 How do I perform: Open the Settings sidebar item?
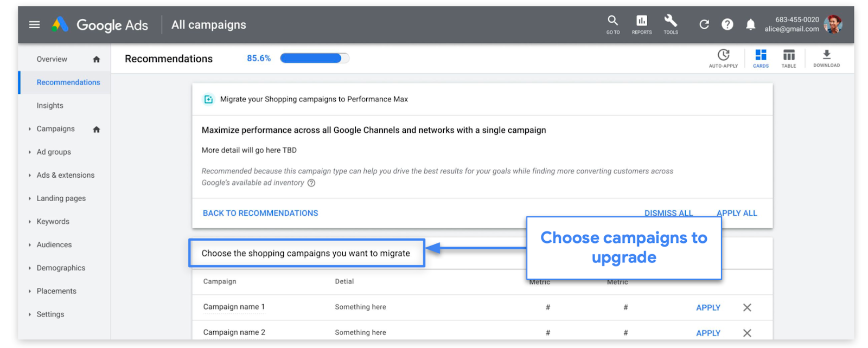point(50,314)
